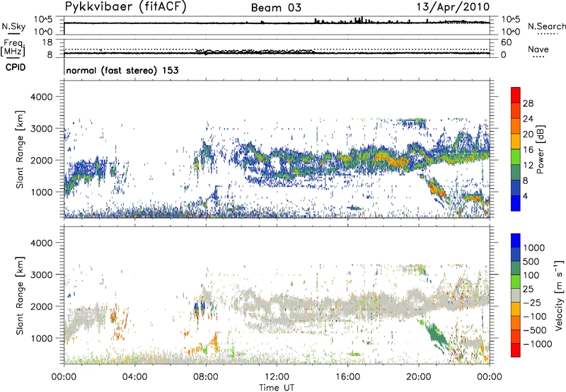
Task: Click the "-500" label on Velocity color bar
Action: 535,330
